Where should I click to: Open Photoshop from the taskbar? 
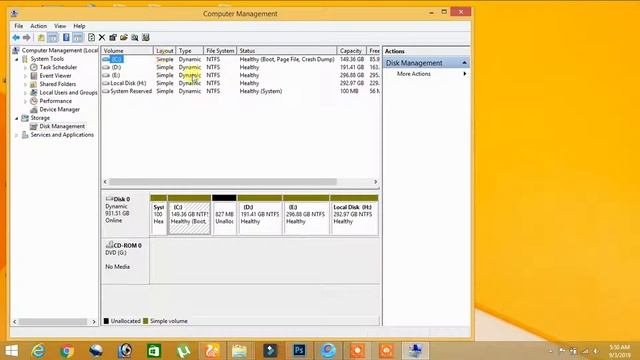coord(299,351)
